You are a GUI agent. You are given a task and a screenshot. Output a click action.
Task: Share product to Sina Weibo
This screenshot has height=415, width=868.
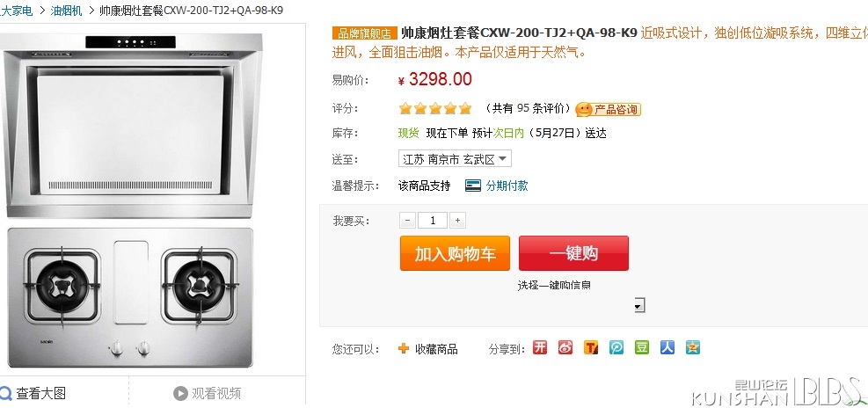coord(565,347)
